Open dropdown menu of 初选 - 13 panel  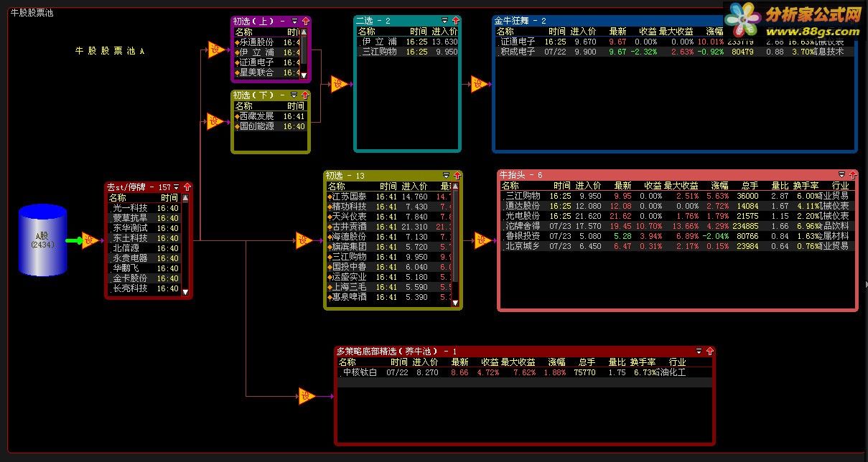[x=446, y=176]
